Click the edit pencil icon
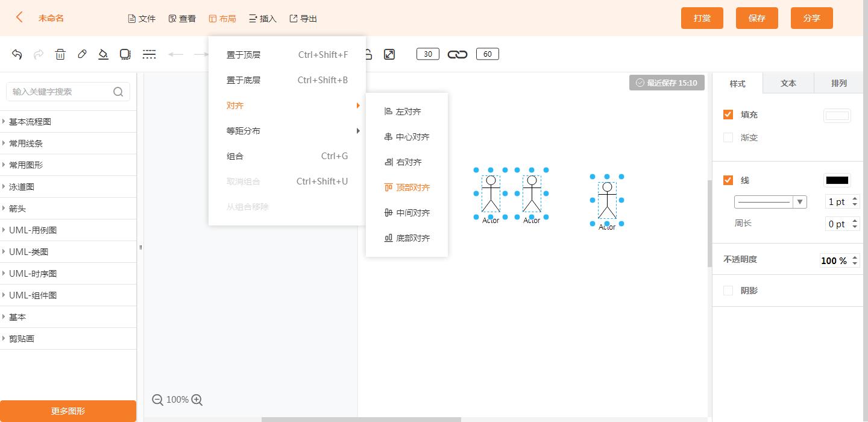The height and width of the screenshot is (422, 868). 82,54
